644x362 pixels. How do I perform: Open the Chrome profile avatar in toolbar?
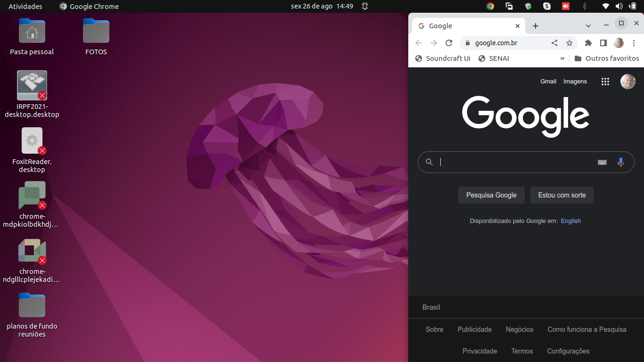pyautogui.click(x=619, y=43)
